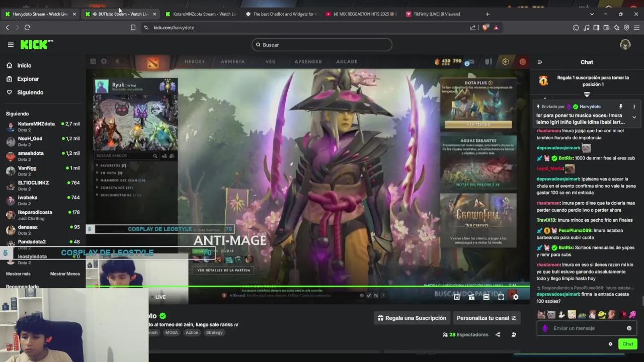This screenshot has height=362, width=644.
Task: Open Brave Rewards triangle icon
Action: [496, 28]
